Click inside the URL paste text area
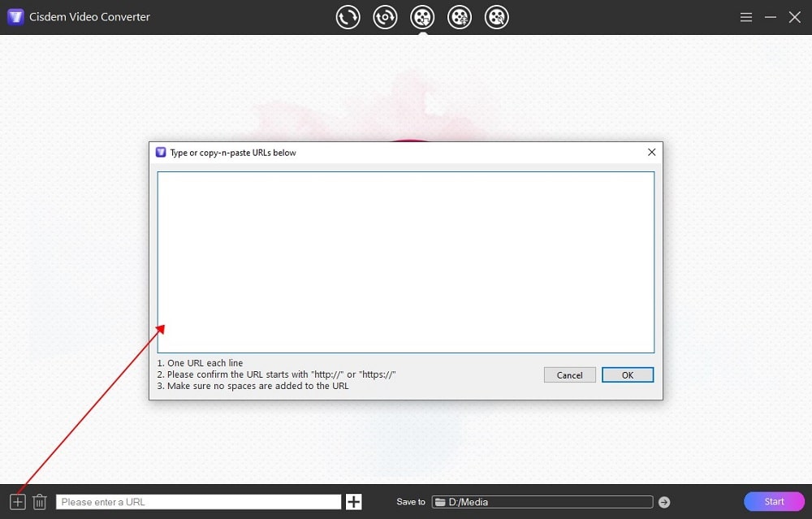812x519 pixels. pyautogui.click(x=405, y=260)
